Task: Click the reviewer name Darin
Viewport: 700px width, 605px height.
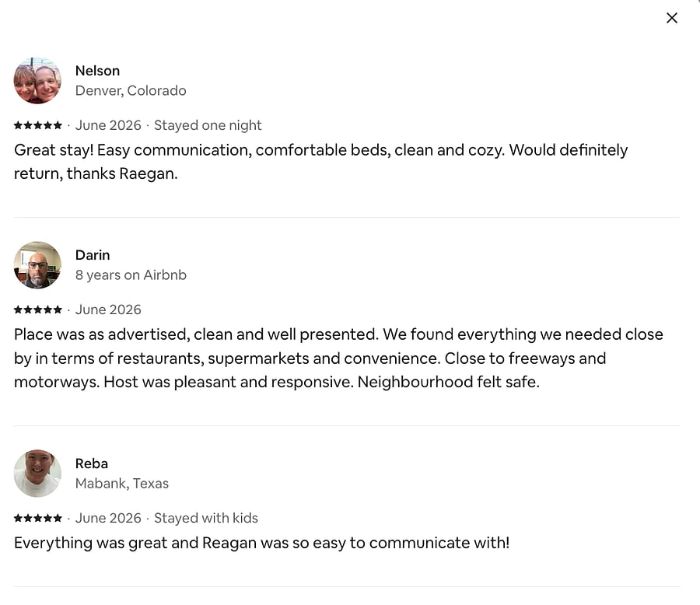Action: click(93, 255)
